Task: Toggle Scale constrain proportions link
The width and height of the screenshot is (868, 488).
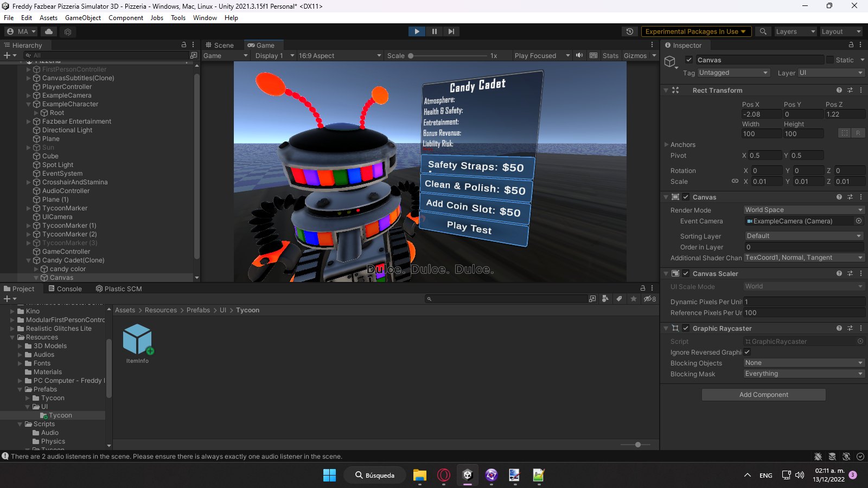Action: click(x=735, y=181)
